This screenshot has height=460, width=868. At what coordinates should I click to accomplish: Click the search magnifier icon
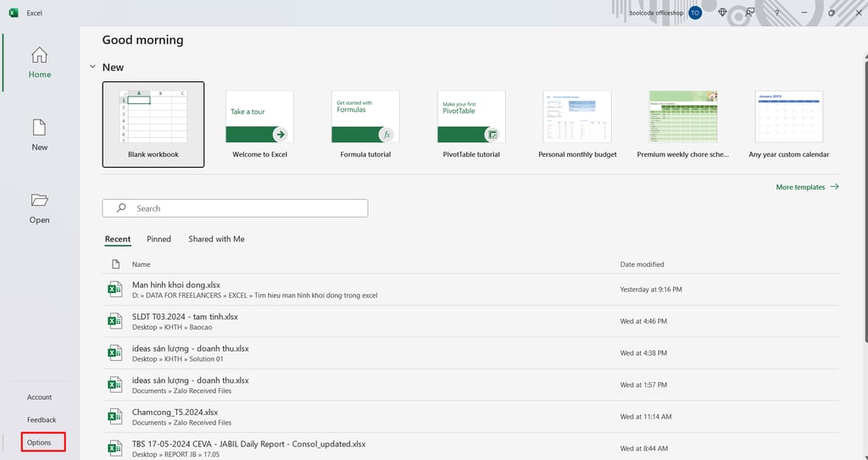click(x=120, y=208)
